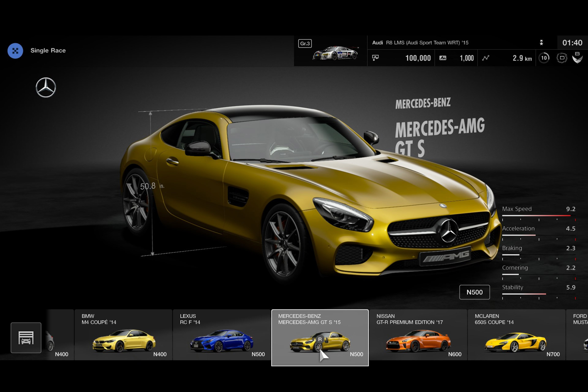The width and height of the screenshot is (588, 392).
Task: Select the Mercedes-AMG GT S '15 card
Action: [x=320, y=338]
